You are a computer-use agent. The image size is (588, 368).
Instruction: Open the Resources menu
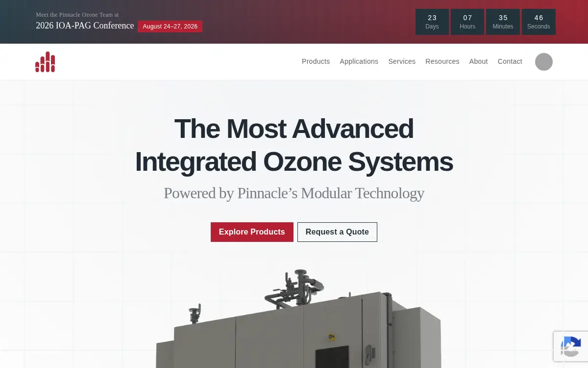pyautogui.click(x=442, y=61)
